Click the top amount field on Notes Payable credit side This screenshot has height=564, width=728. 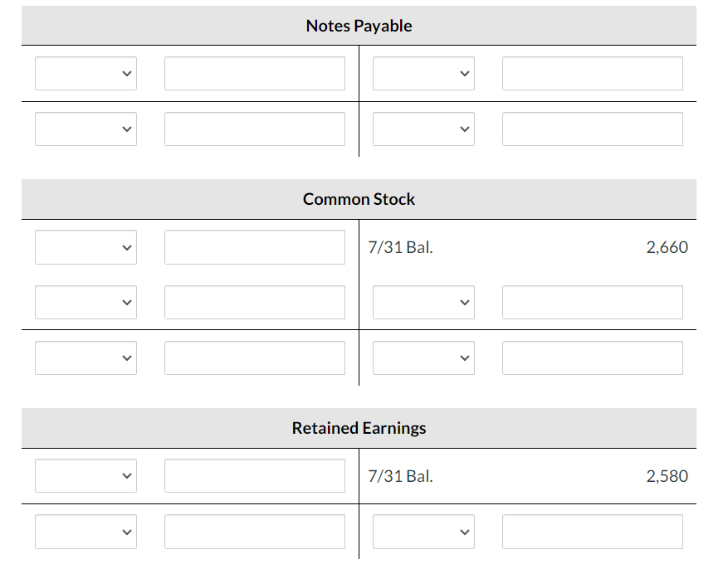pyautogui.click(x=592, y=73)
